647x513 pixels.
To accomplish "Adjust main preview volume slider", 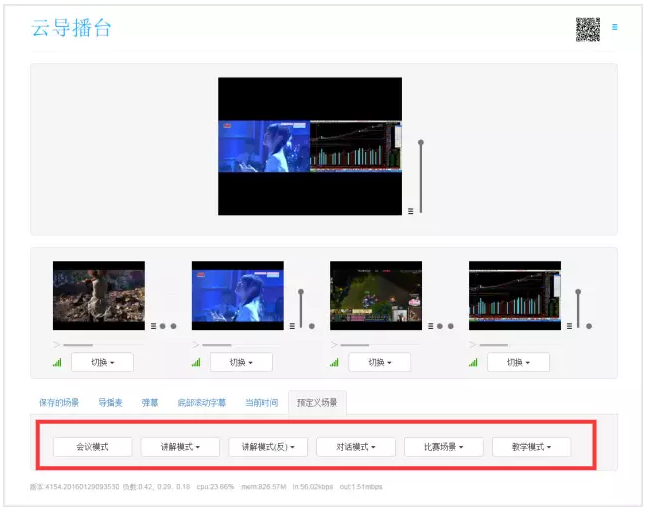I will click(421, 177).
